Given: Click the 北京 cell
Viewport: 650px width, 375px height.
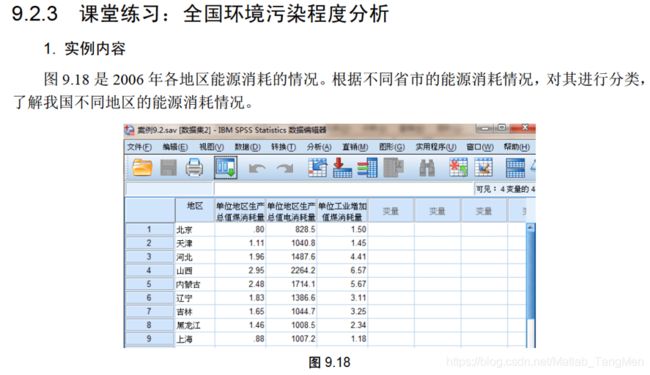Looking at the screenshot, I should click(x=195, y=229).
